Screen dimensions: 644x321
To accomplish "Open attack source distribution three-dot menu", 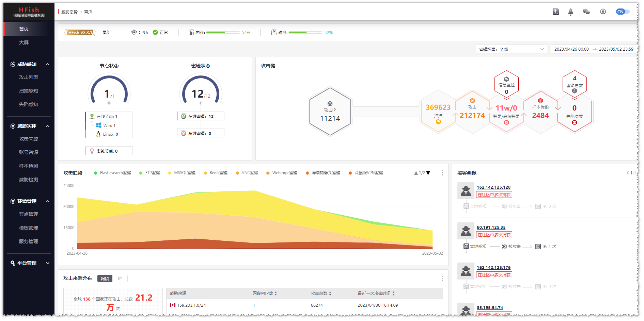I will click(442, 278).
